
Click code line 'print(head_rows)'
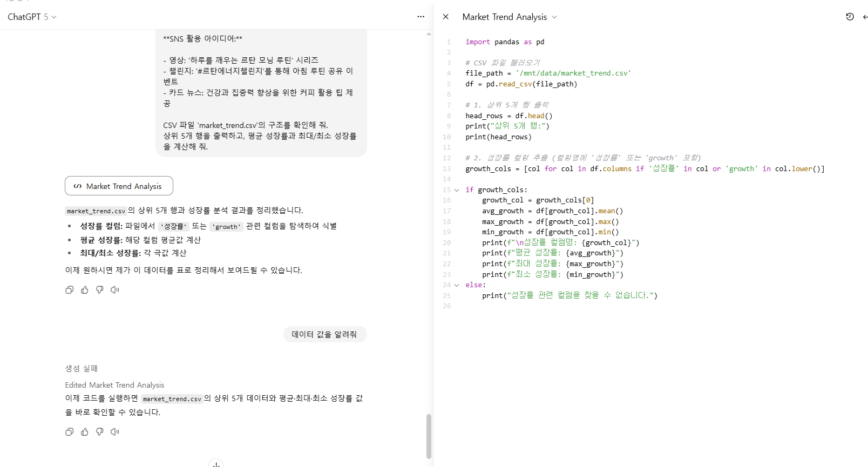(498, 137)
